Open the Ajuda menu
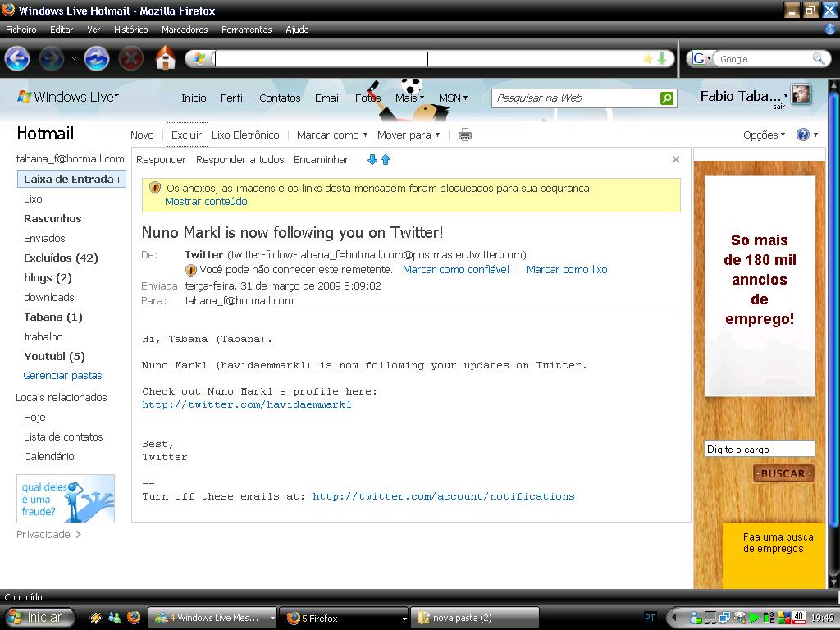 coord(297,30)
